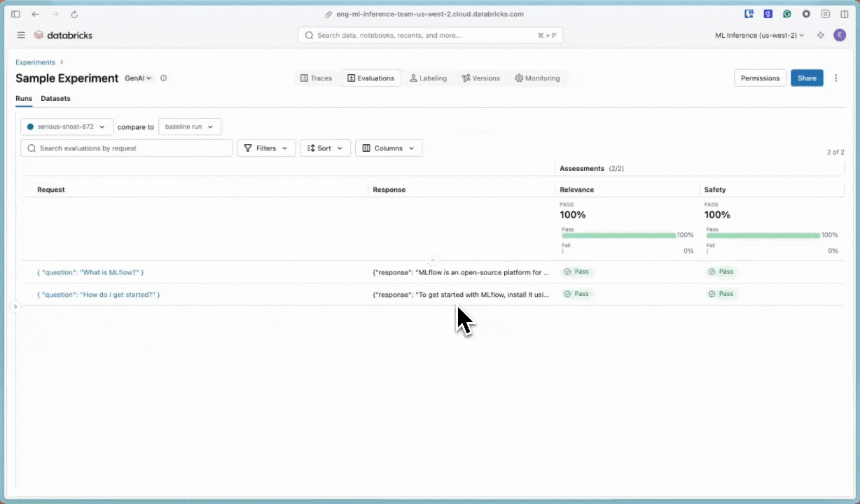Click the Request column header
860x504 pixels.
coord(51,190)
